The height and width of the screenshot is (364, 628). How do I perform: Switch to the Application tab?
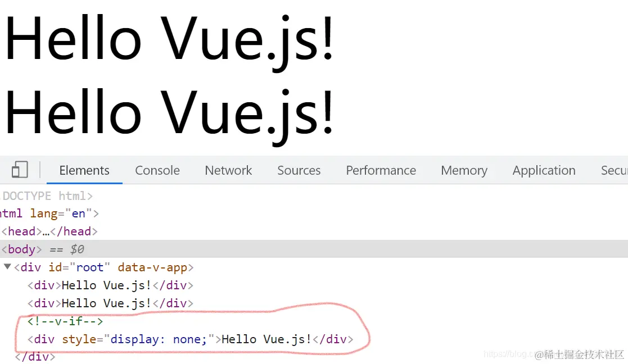544,170
